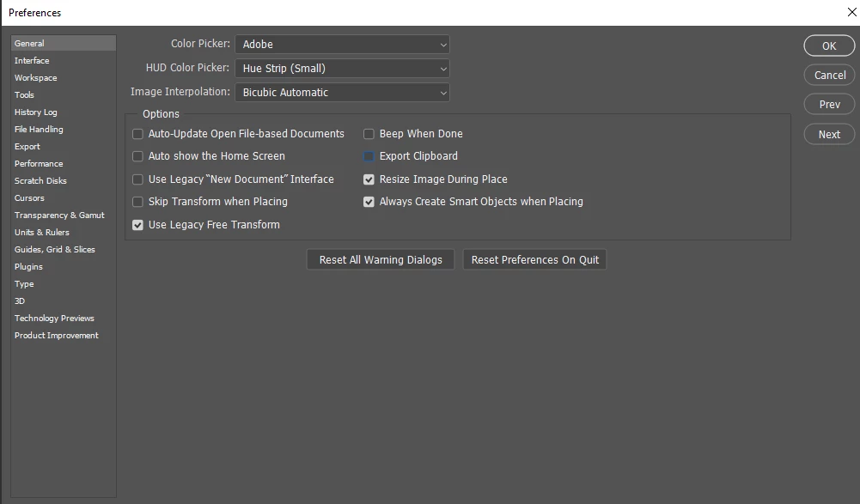Uncheck Resize Image During Place

tap(369, 179)
